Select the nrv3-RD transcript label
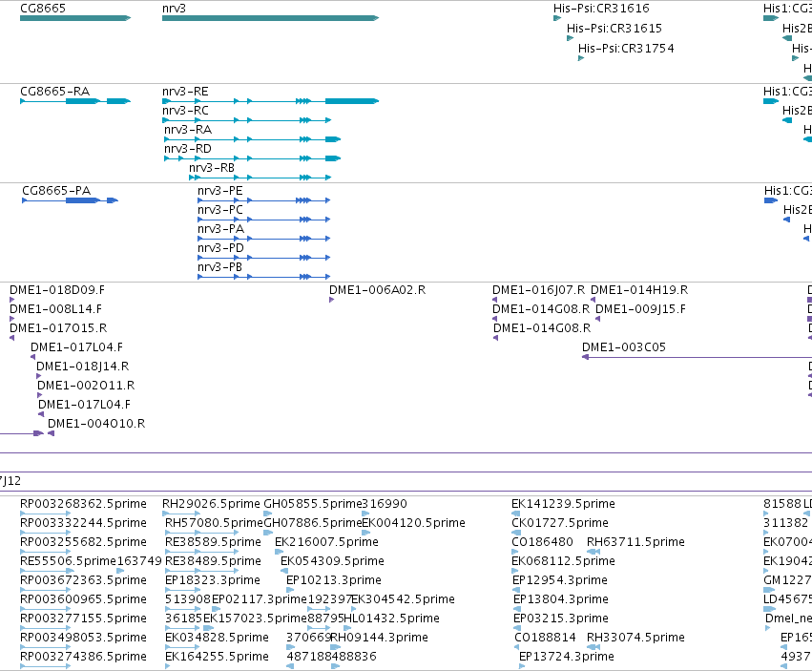 coord(188,149)
